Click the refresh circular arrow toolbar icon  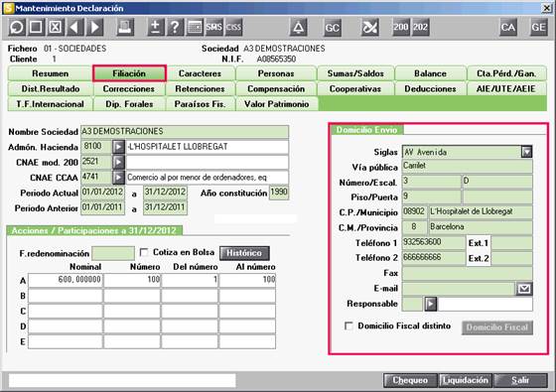pos(17,27)
